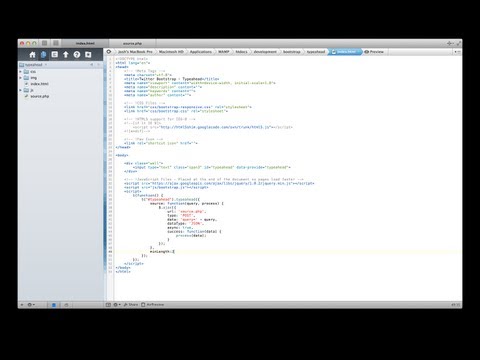Click the Applications path segment

point(201,52)
